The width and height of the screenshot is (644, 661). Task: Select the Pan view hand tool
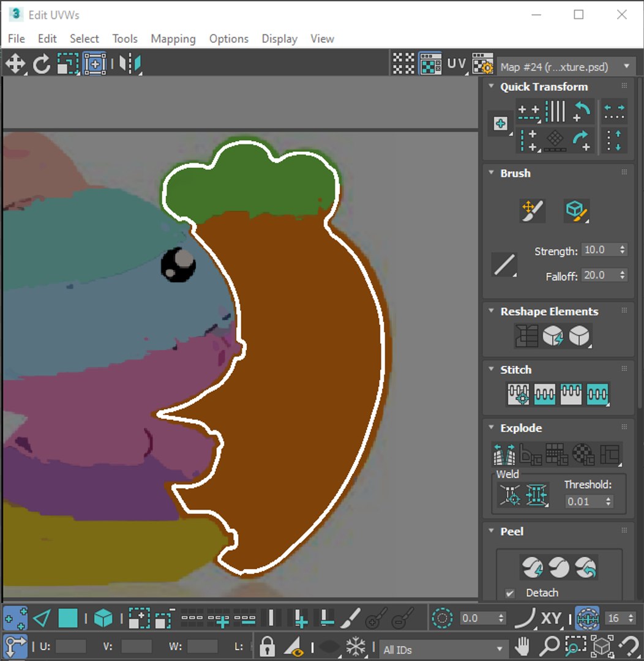coord(523,646)
